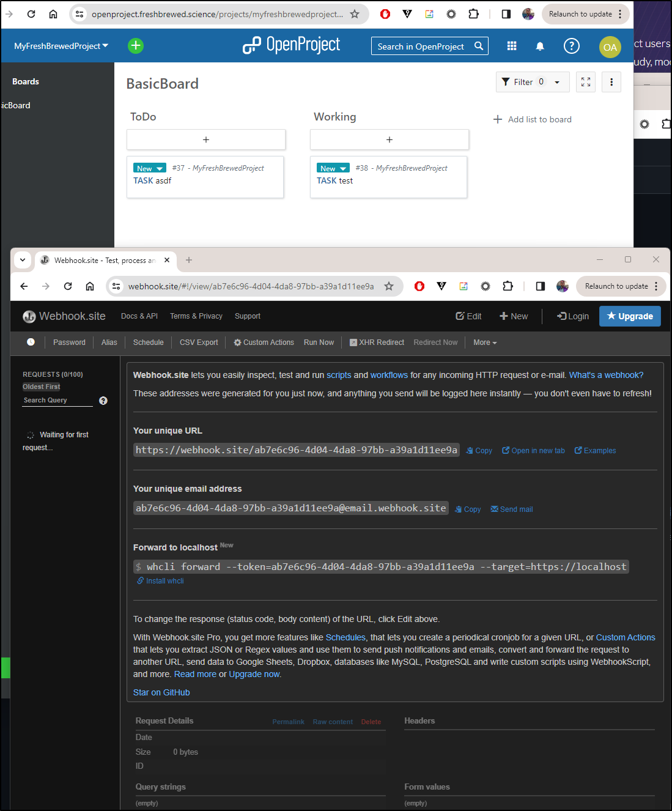Click CSV Export

click(x=199, y=343)
